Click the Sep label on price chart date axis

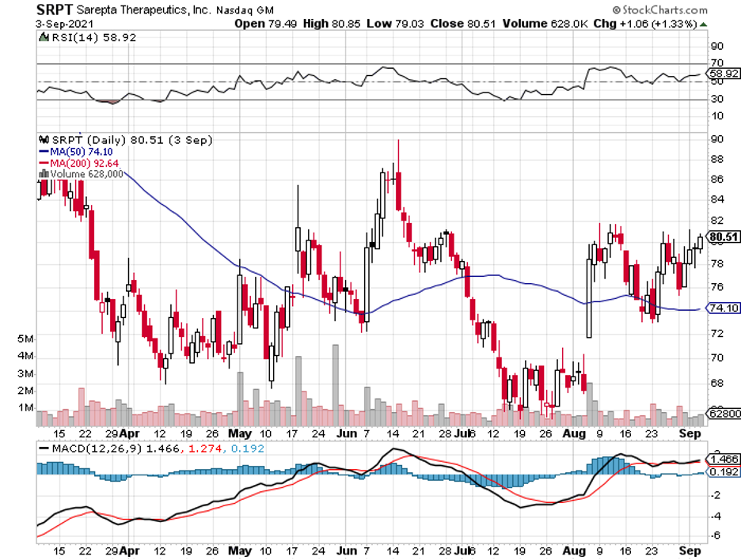pyautogui.click(x=690, y=433)
